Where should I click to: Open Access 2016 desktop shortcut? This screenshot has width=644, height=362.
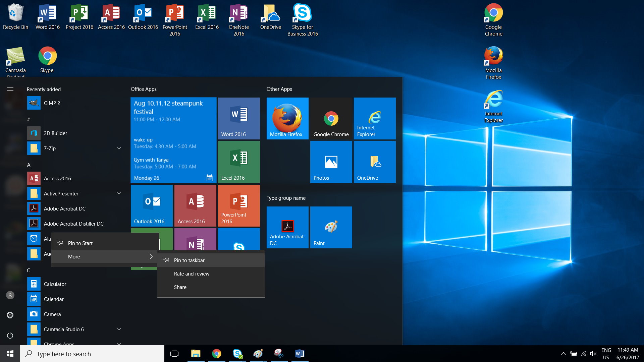[x=111, y=17]
